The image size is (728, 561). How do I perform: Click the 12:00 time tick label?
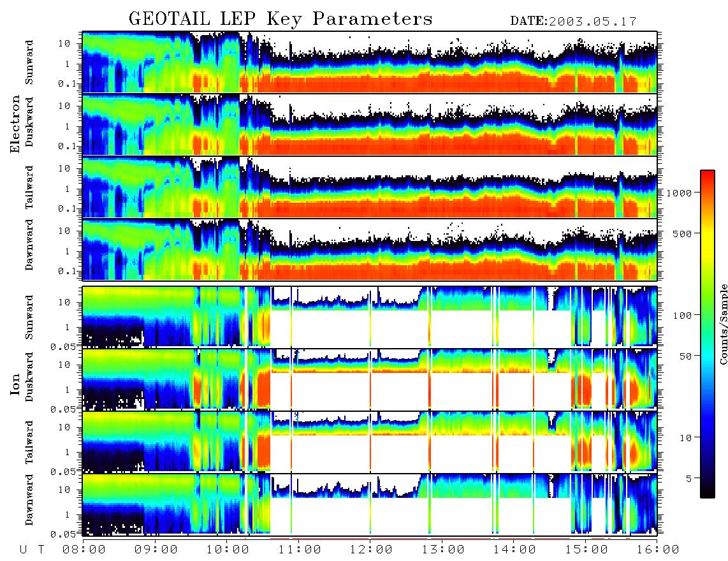pos(371,550)
